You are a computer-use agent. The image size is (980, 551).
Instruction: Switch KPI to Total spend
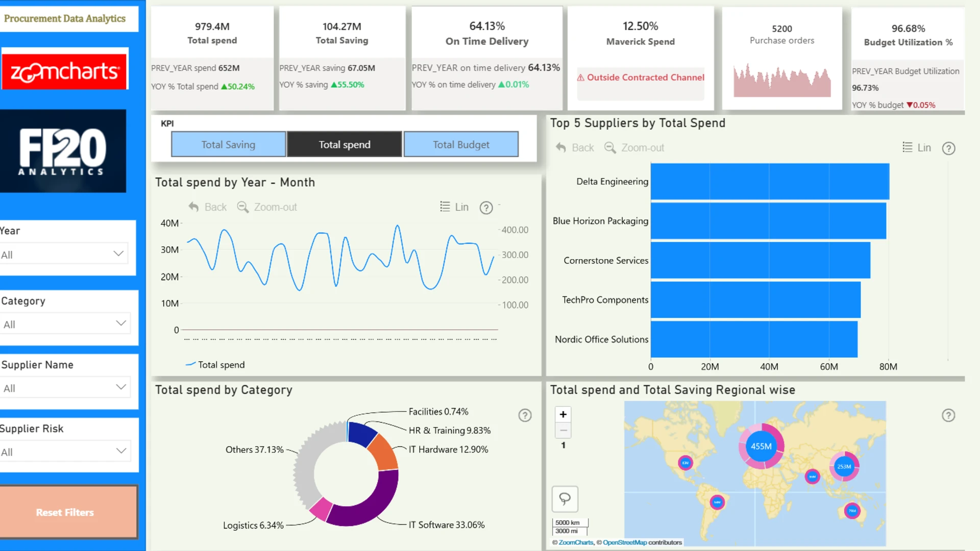345,144
